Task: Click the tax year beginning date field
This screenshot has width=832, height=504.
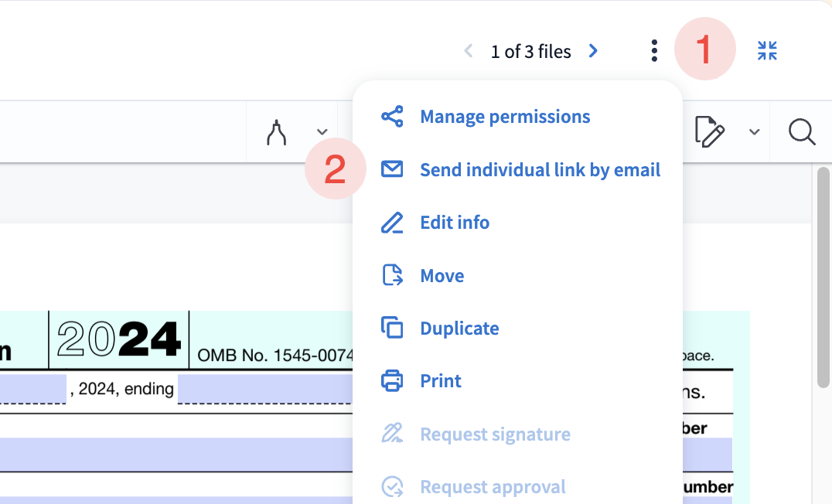Action: click(32, 389)
